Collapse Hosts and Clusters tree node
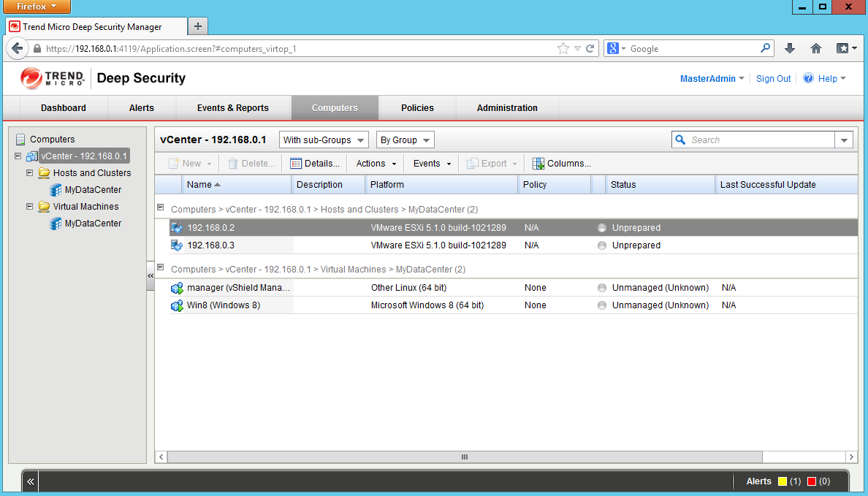 (29, 172)
